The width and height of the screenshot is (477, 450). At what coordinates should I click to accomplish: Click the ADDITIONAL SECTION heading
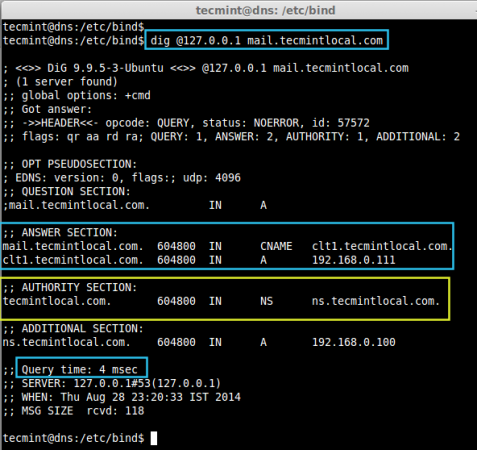(x=73, y=329)
